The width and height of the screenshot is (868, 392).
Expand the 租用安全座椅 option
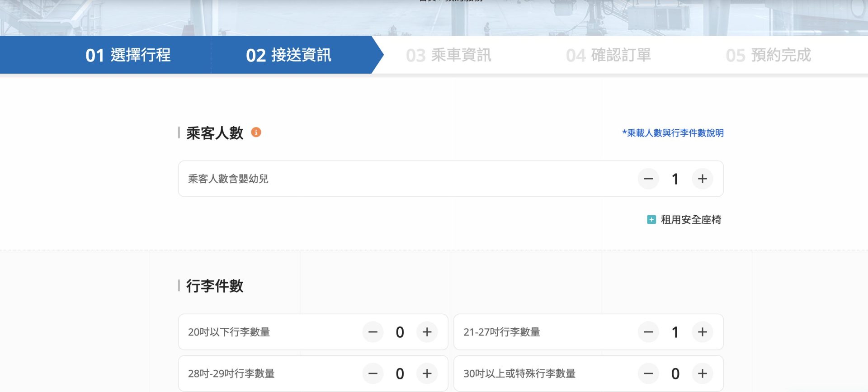[x=684, y=220]
